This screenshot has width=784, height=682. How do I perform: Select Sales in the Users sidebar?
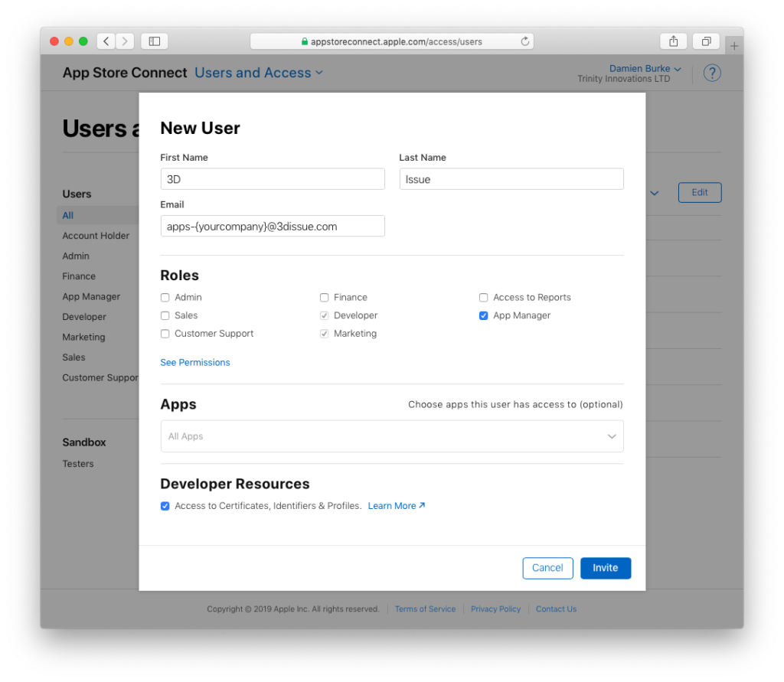[73, 357]
